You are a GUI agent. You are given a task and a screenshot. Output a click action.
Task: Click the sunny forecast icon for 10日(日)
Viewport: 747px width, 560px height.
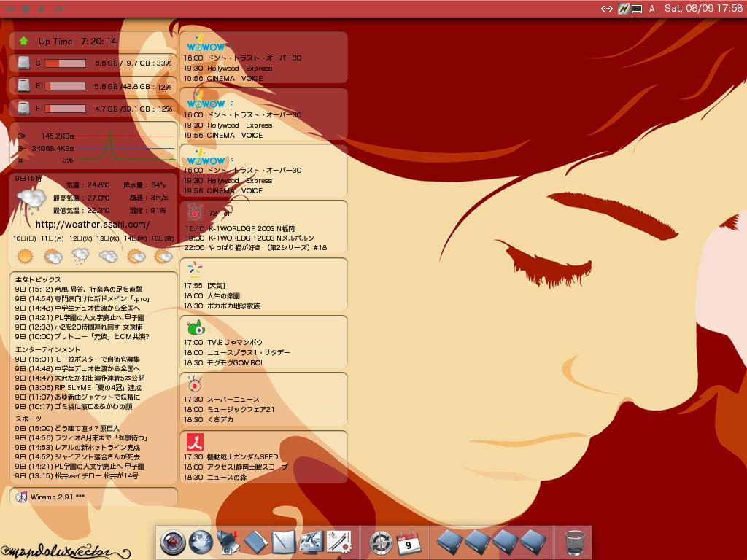(25, 256)
